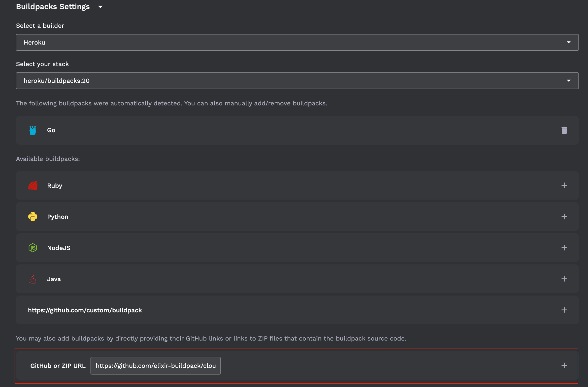Add the Ruby buildpack with plus icon
588x387 pixels.
coord(564,185)
